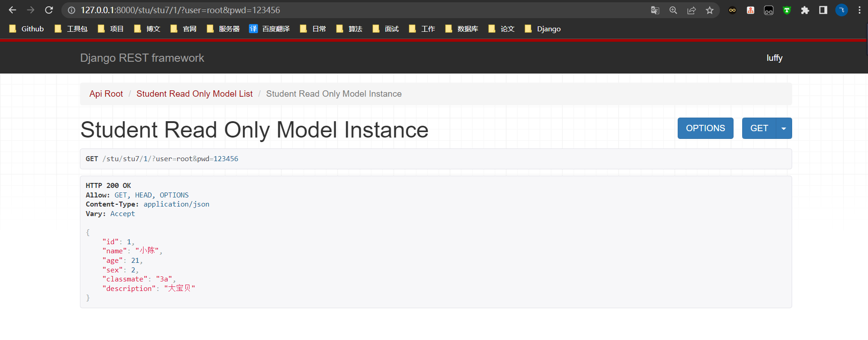
Task: Open the 日常 bookmark folder
Action: [313, 29]
